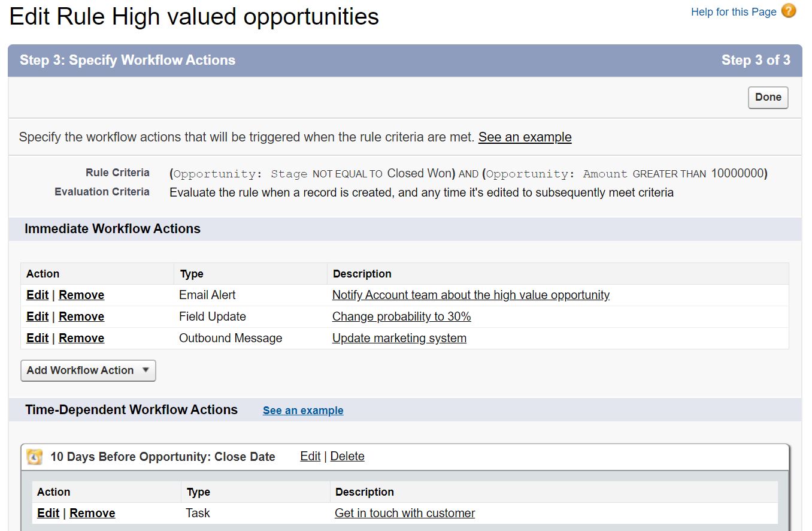Open Get in touch with customer link
Image resolution: width=812 pixels, height=531 pixels.
click(x=405, y=513)
